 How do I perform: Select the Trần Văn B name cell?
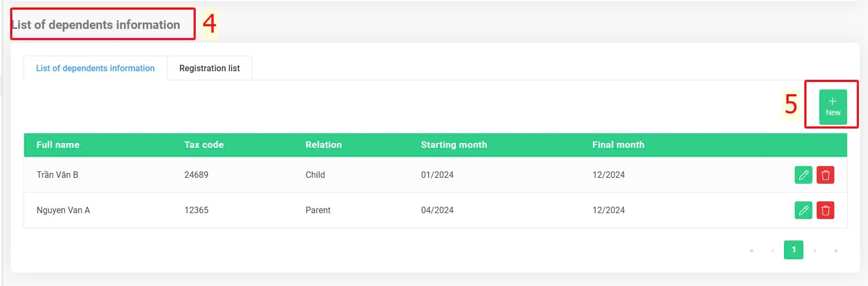click(x=57, y=175)
